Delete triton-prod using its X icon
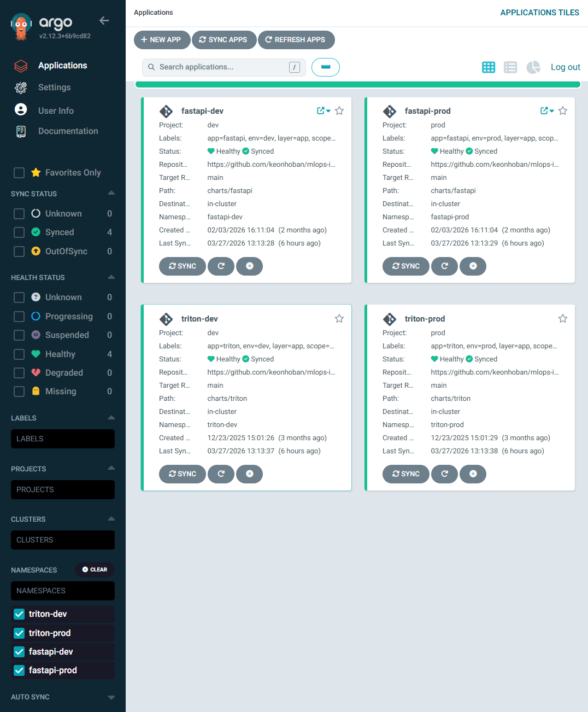588x712 pixels. coord(473,474)
